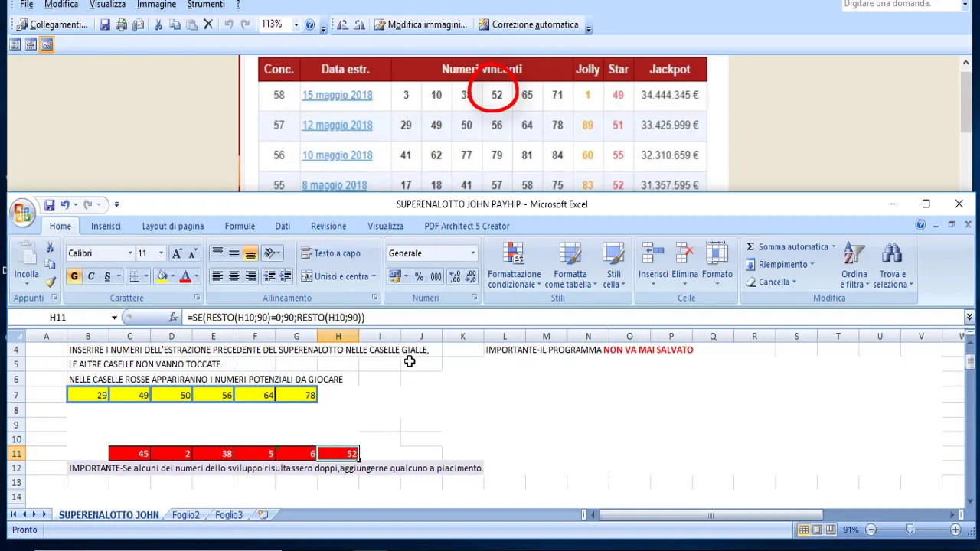Click the status bar zoom slider handle

pyautogui.click(x=910, y=530)
